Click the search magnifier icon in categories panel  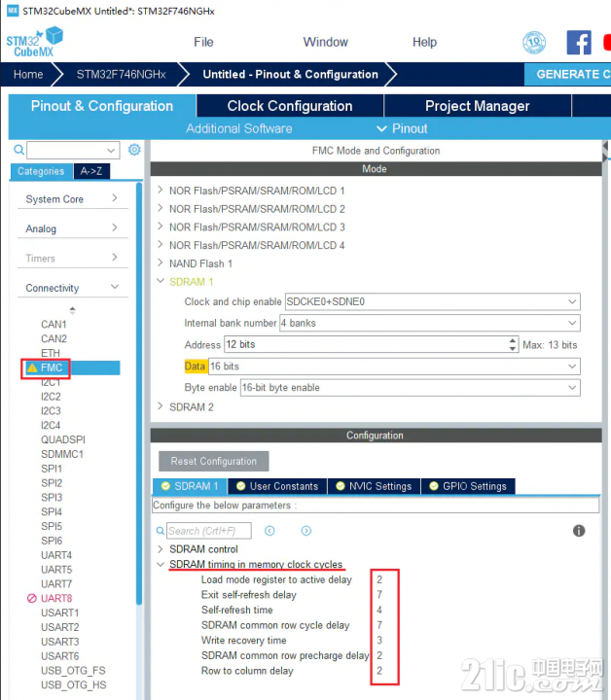click(18, 150)
